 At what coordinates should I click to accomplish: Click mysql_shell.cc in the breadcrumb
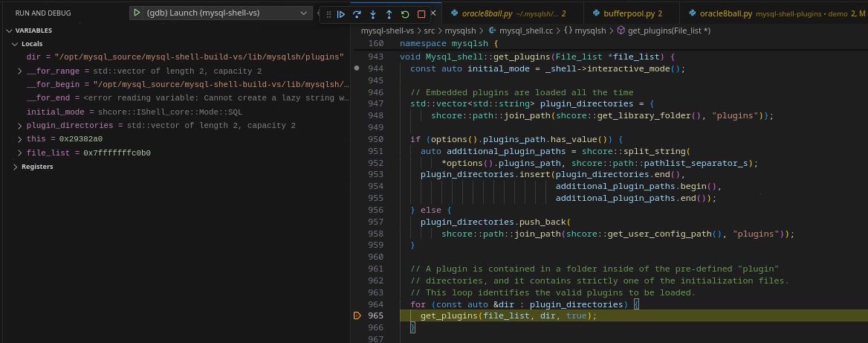(x=525, y=31)
